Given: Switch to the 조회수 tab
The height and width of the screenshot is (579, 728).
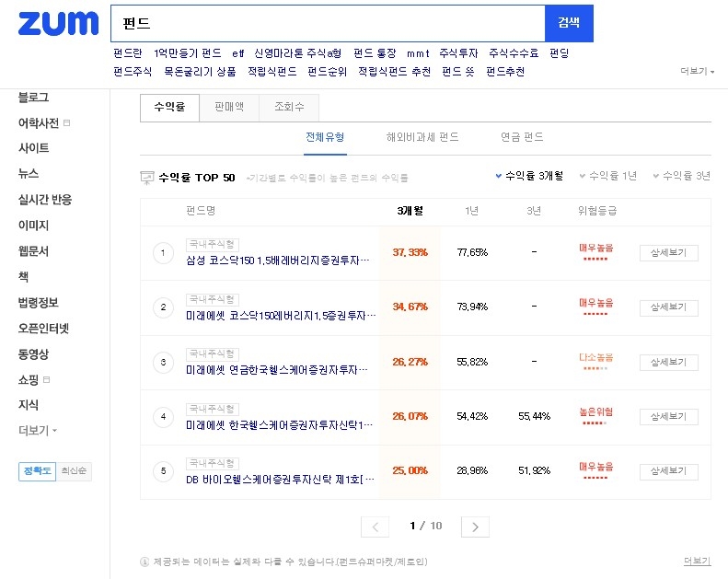Looking at the screenshot, I should [x=289, y=108].
